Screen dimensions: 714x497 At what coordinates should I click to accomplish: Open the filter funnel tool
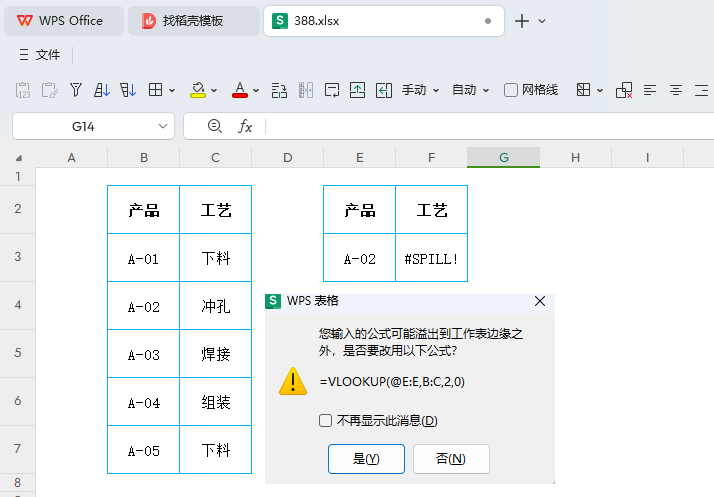[x=76, y=90]
